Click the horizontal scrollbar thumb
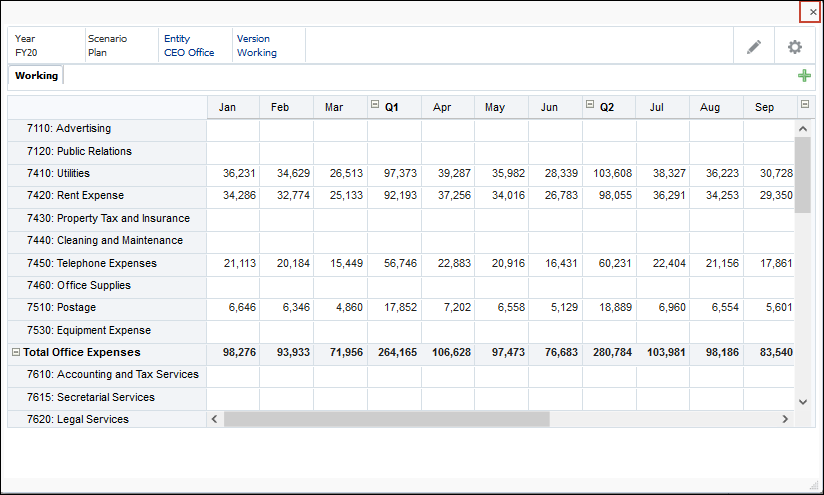 386,419
